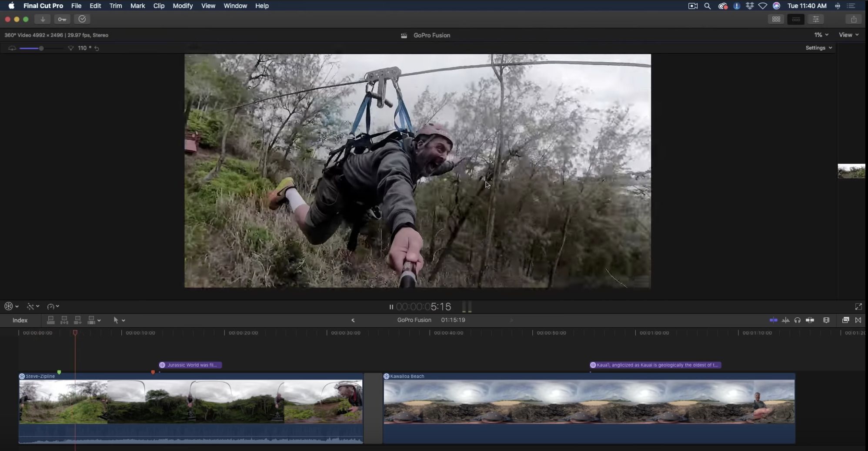Open the Keyword Editor key icon
868x451 pixels.
[x=62, y=19]
